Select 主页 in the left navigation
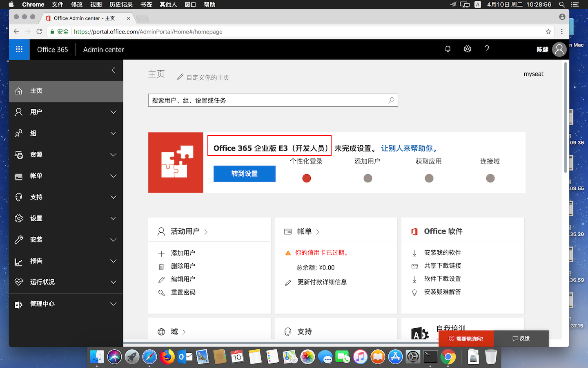This screenshot has width=588, height=368. (x=66, y=91)
